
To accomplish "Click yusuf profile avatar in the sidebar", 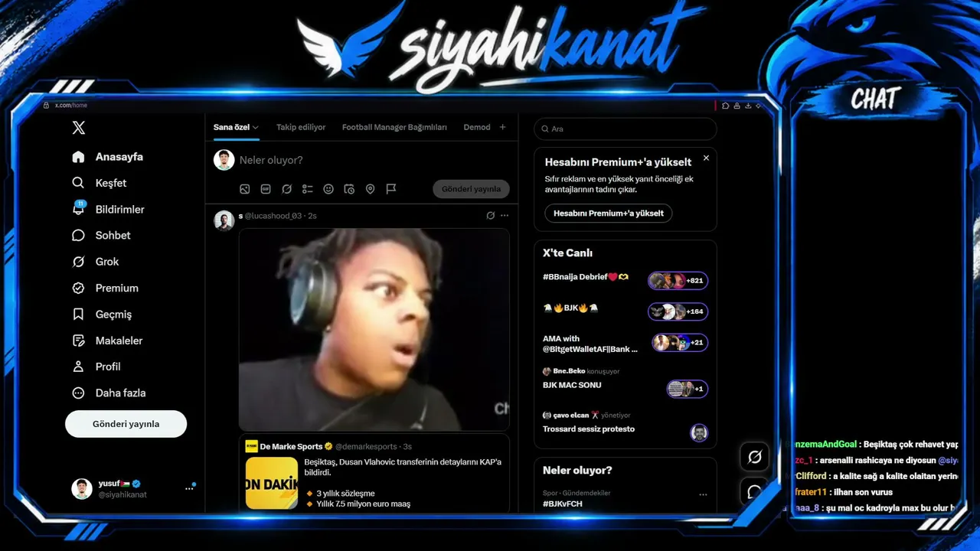I will [82, 489].
